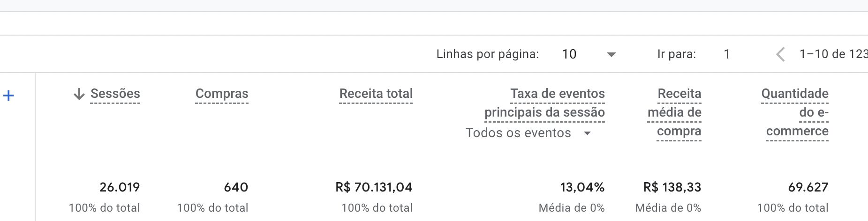Open the Linhas por página dropdown
This screenshot has height=221, width=868.
589,54
